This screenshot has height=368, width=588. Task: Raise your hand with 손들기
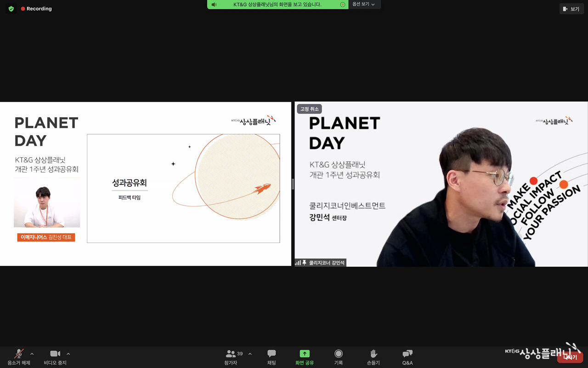click(373, 357)
